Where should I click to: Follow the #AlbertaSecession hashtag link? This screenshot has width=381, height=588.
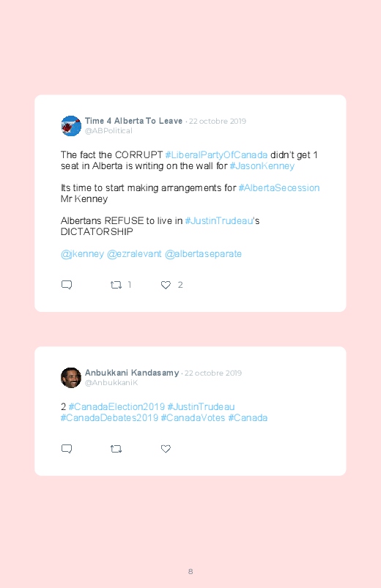tap(279, 187)
